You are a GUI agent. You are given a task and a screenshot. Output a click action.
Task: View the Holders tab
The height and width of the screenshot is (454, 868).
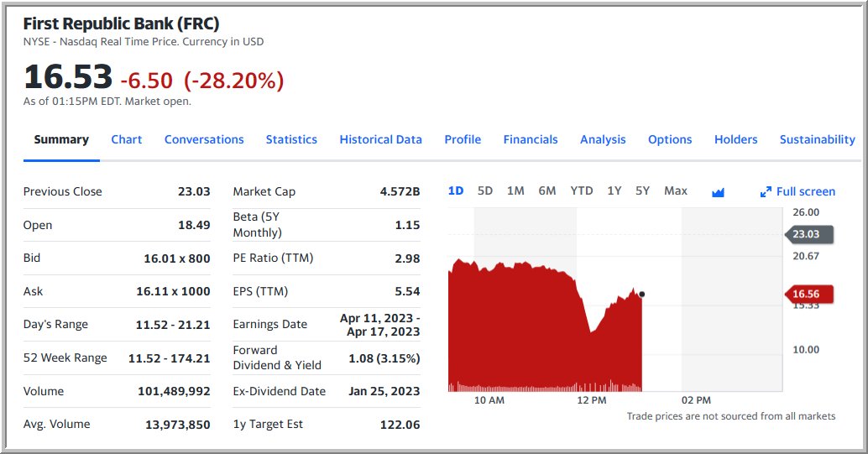[x=735, y=139]
